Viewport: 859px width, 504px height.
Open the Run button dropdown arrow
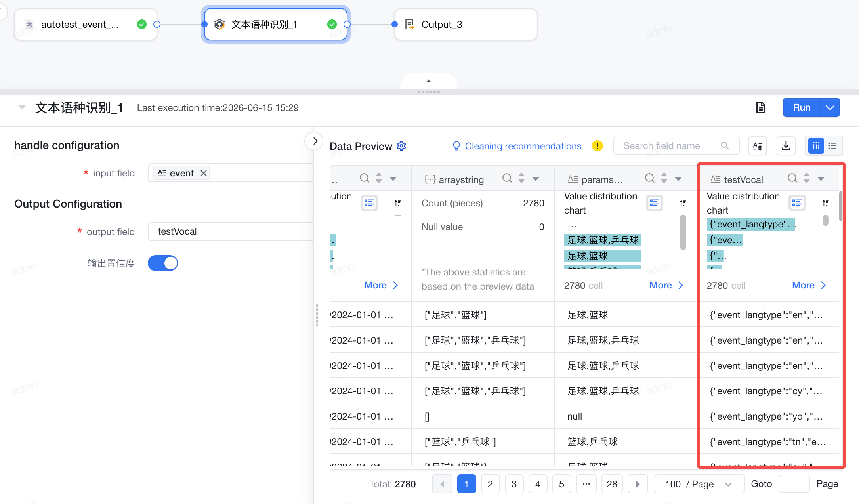point(830,107)
